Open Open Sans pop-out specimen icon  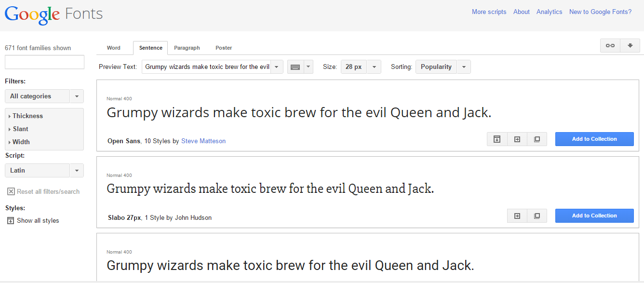[537, 139]
